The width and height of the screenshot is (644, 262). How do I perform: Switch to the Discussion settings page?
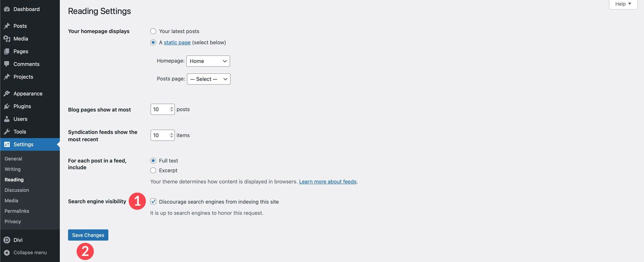click(16, 190)
